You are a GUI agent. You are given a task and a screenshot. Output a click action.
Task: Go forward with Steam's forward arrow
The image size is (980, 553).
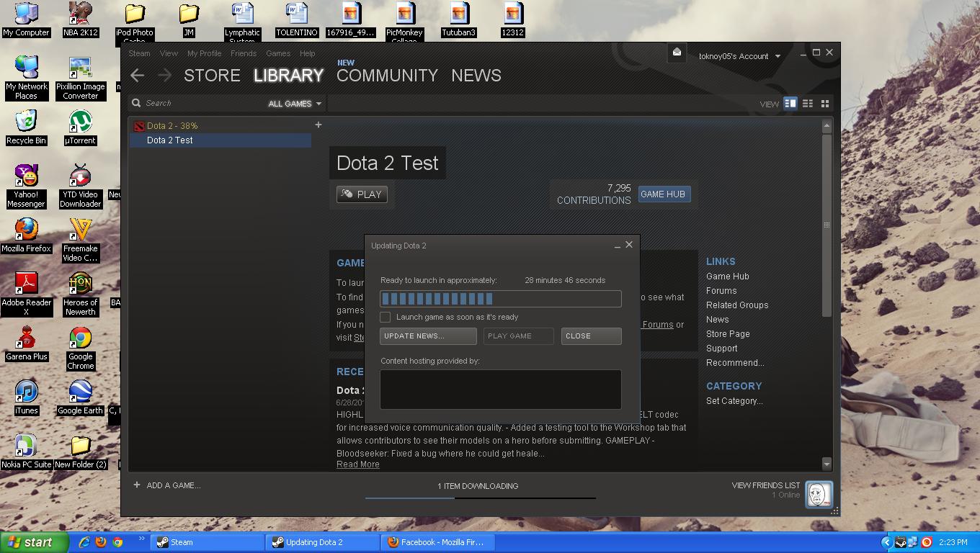click(x=164, y=75)
